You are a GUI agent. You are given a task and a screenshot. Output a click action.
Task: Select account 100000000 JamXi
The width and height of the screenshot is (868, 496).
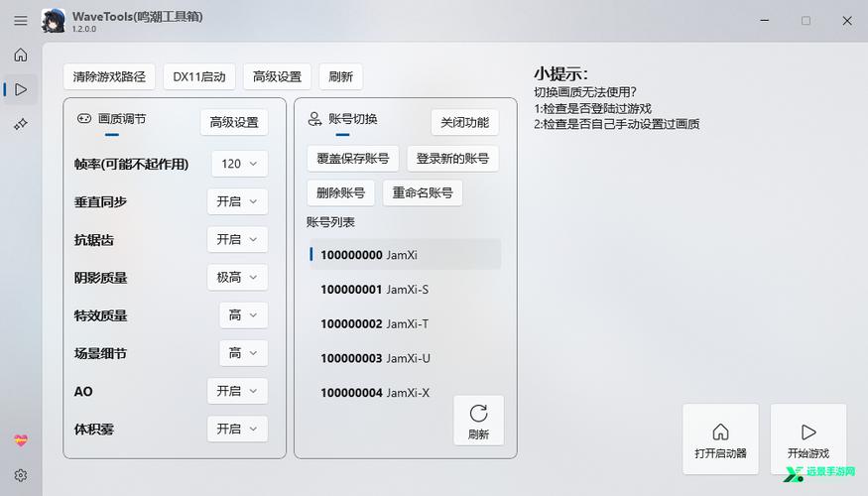click(x=405, y=255)
